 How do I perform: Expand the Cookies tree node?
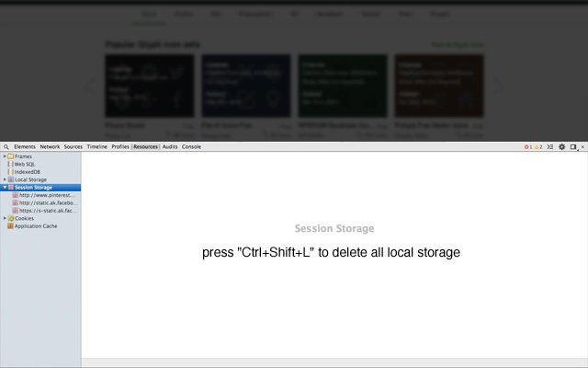(5, 218)
